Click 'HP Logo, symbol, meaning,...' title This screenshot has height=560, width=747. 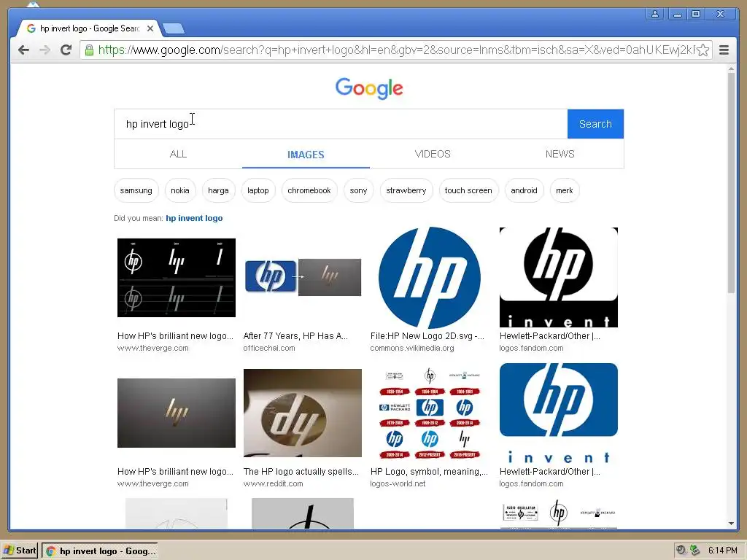(x=429, y=472)
